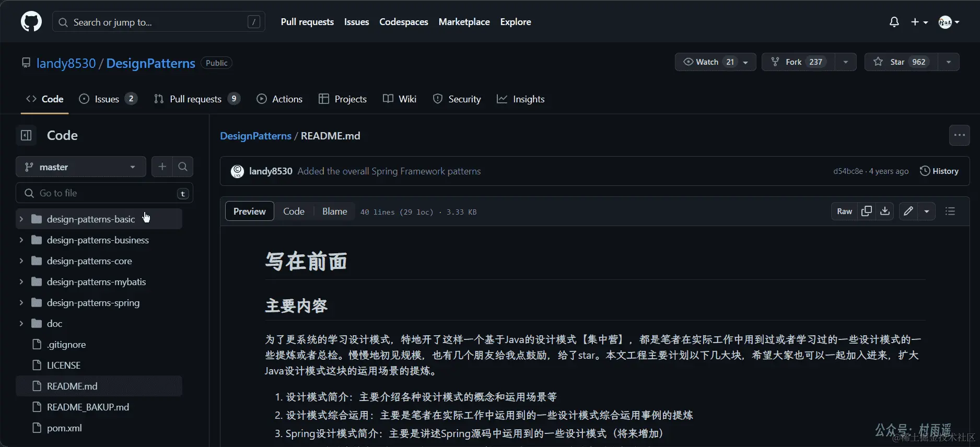Select README.md in file tree

tap(99, 386)
